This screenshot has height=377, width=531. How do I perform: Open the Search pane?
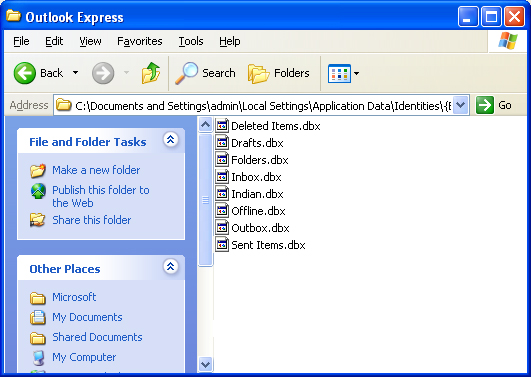[205, 73]
